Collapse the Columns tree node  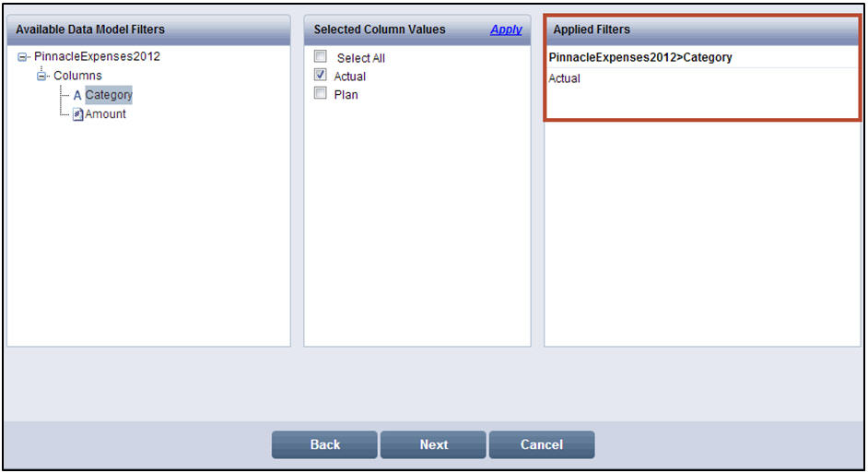(41, 76)
